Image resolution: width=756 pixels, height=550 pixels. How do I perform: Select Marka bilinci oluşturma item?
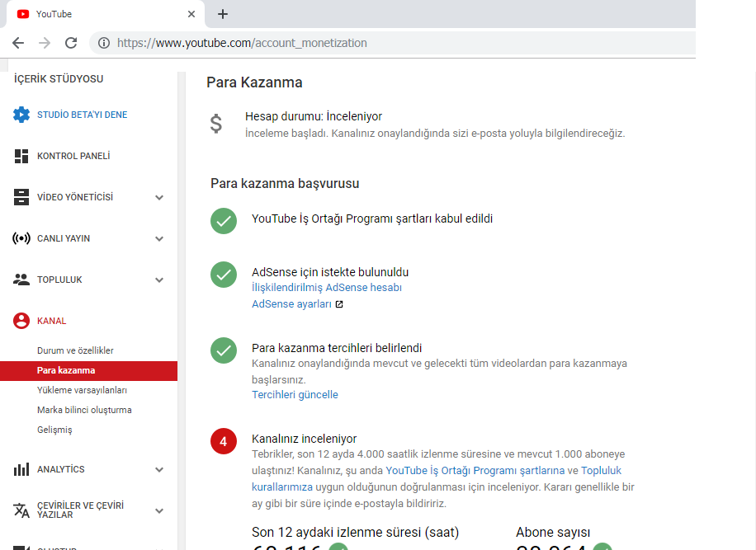(84, 410)
